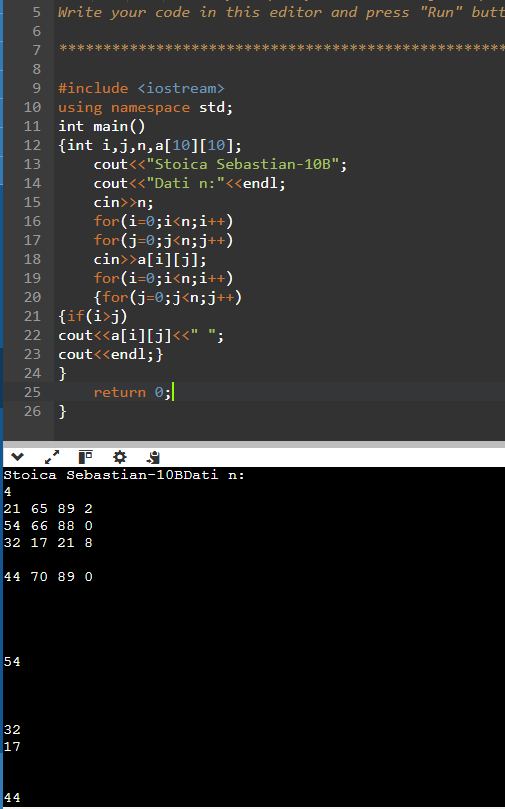This screenshot has height=809, width=505.
Task: Click the 'cout<<endl;}' line
Action: coord(111,354)
